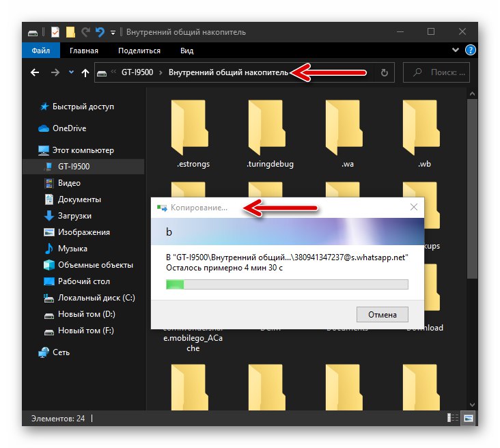Switch to details view via the status bar icon
500x448 pixels.
[453, 418]
